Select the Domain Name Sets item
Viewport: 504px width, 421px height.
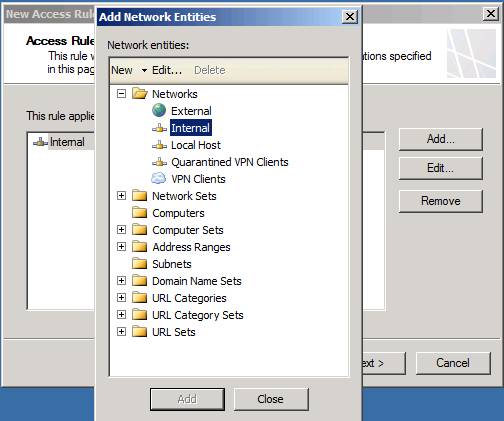click(x=197, y=281)
